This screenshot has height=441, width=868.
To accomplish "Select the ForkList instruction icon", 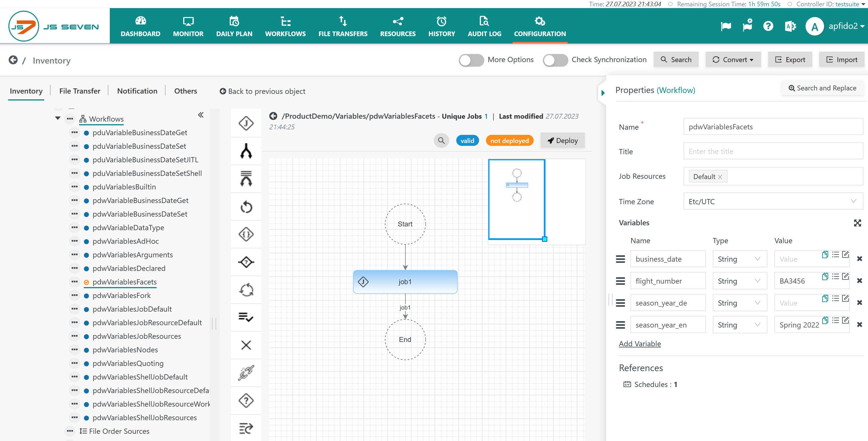I will point(246,178).
